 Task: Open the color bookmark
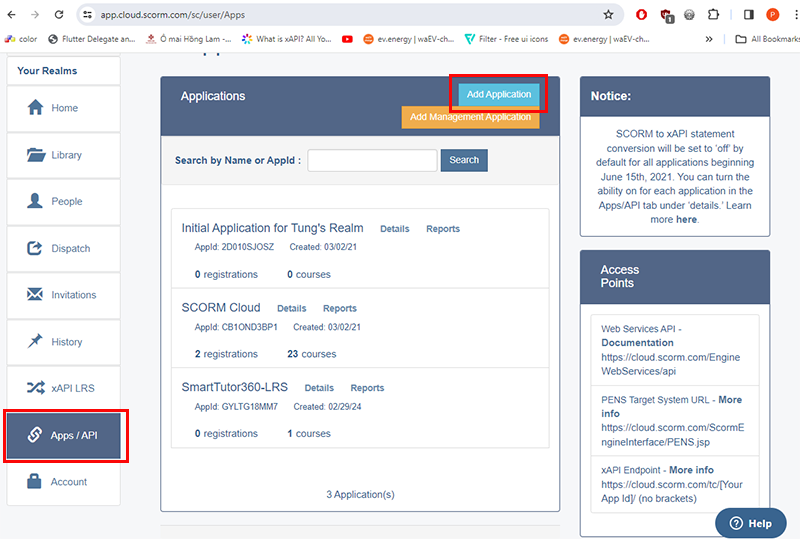click(x=21, y=39)
